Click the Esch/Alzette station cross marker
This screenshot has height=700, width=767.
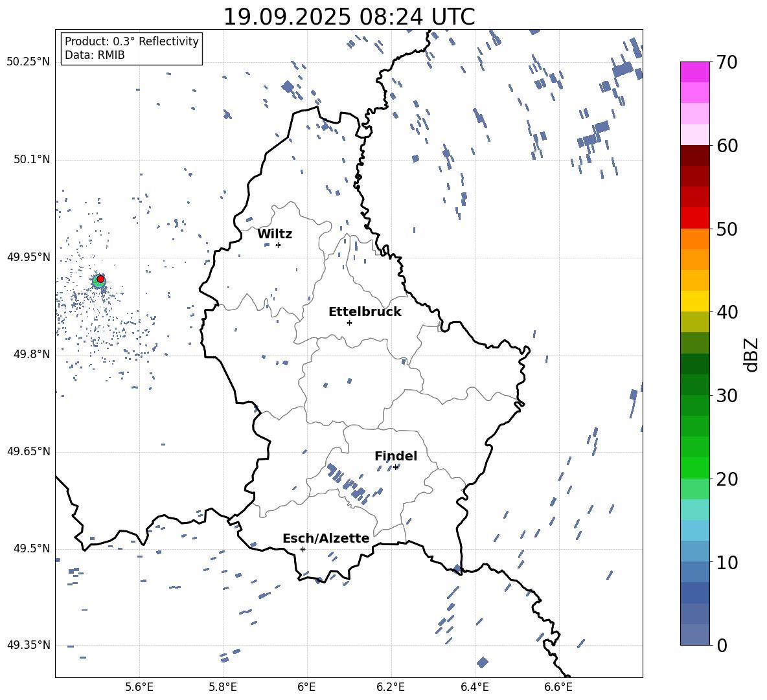[x=303, y=549]
